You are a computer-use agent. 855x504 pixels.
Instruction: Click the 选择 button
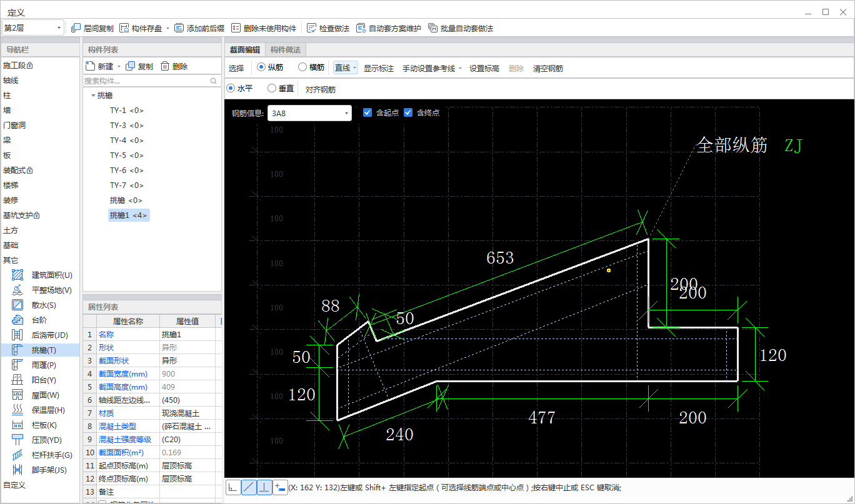[x=236, y=69]
